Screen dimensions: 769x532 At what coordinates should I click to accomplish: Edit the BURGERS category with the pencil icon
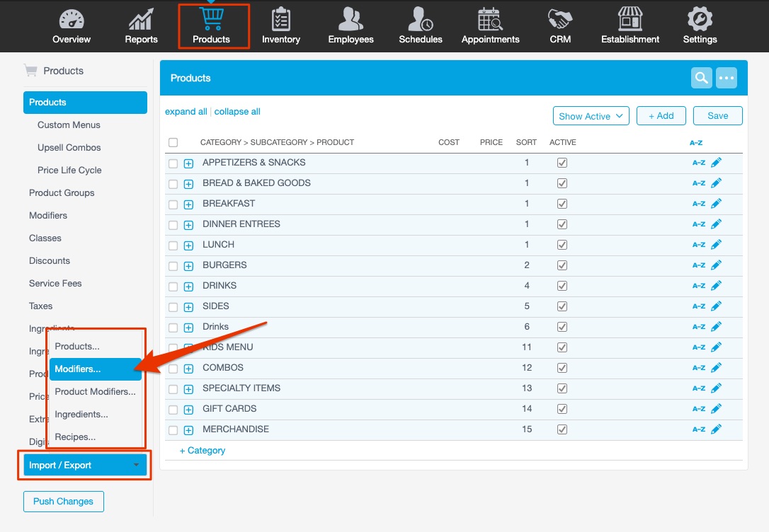point(716,265)
